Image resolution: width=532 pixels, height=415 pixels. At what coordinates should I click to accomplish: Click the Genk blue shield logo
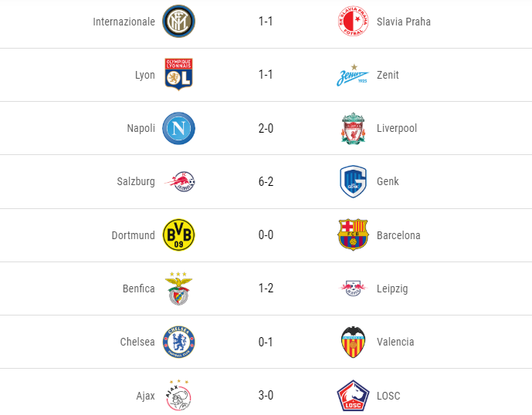353,181
